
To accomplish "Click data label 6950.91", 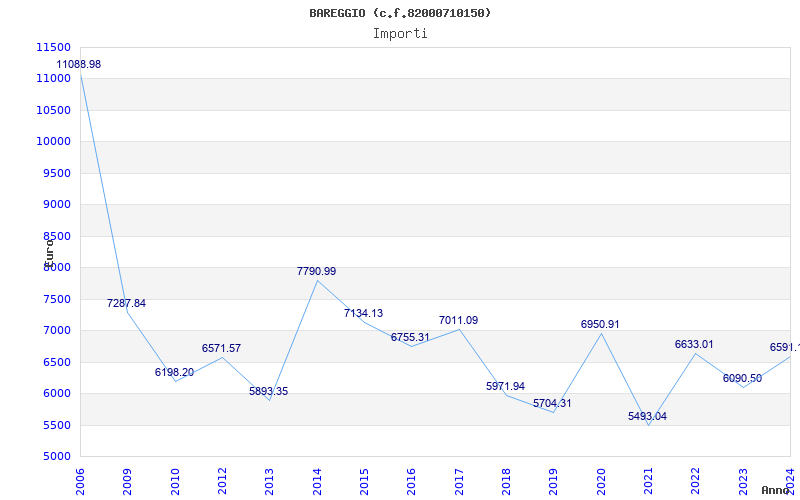I will [600, 324].
